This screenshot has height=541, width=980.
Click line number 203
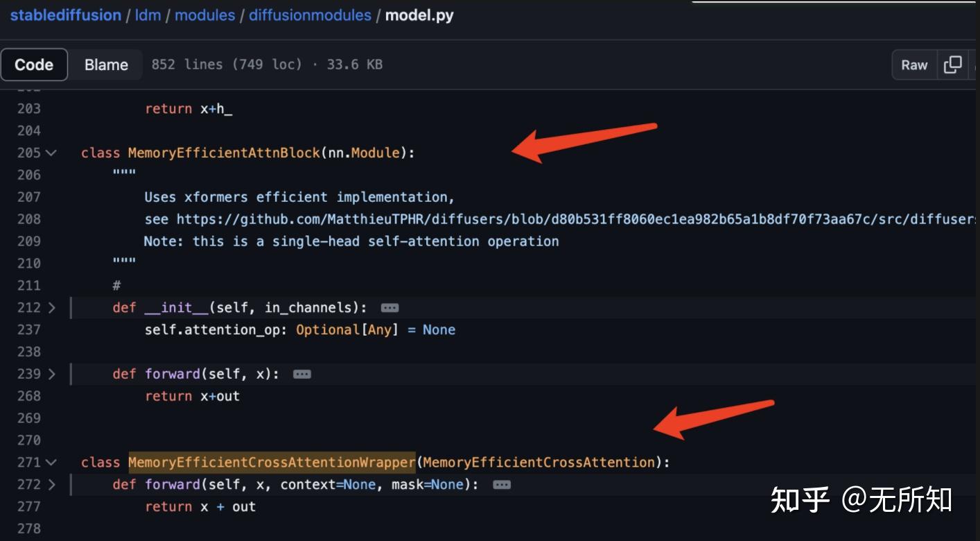[x=28, y=108]
